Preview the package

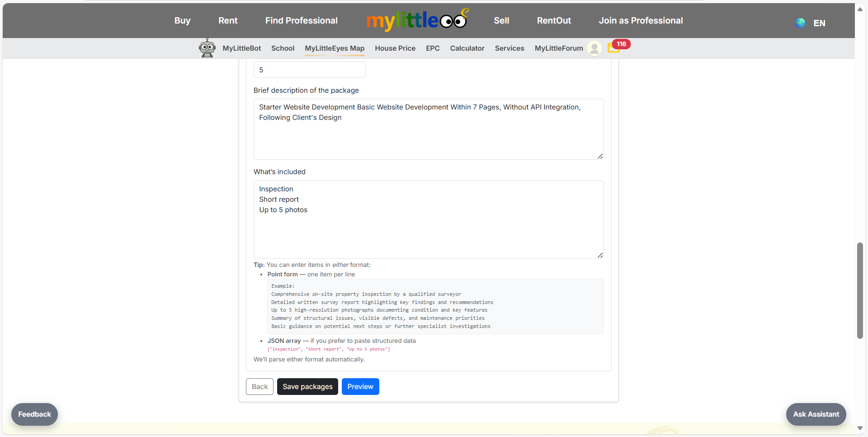(x=360, y=386)
